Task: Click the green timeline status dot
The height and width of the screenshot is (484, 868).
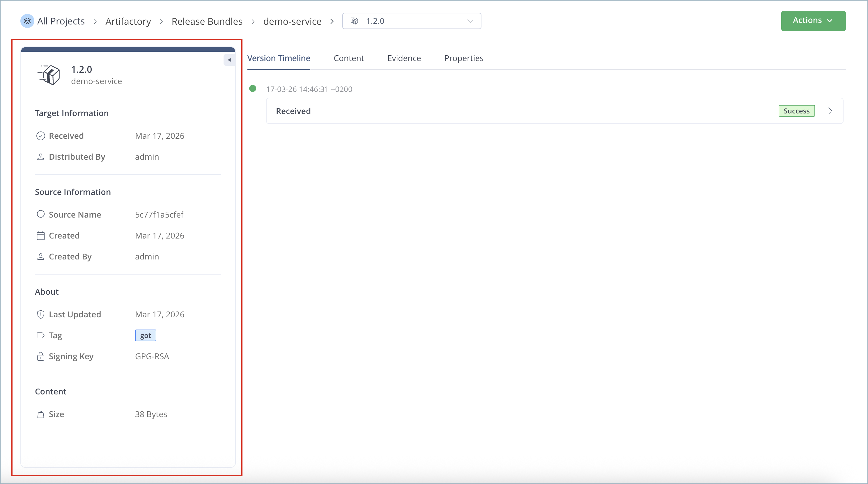Action: (x=252, y=89)
